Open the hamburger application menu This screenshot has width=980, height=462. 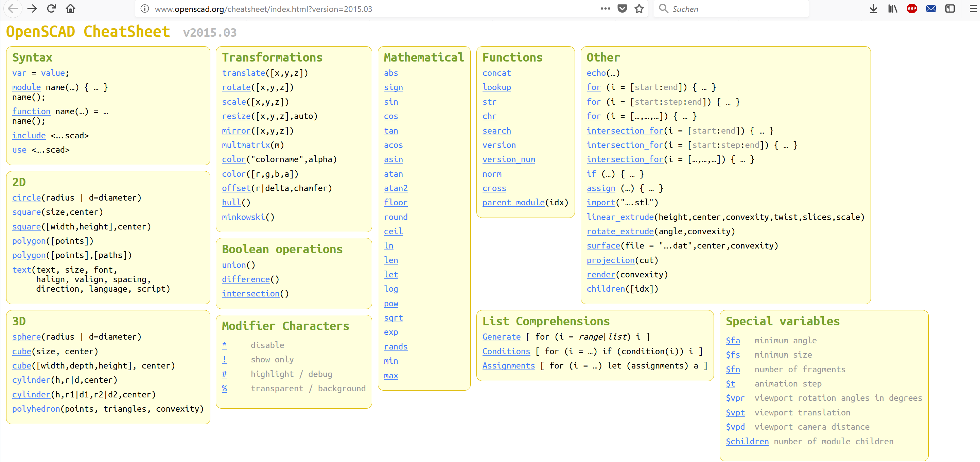(x=973, y=8)
